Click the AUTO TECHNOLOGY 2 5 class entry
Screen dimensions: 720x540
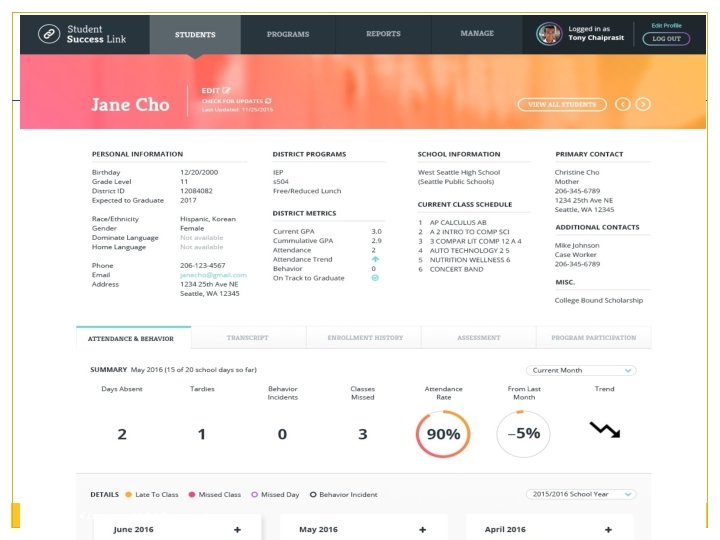469,250
